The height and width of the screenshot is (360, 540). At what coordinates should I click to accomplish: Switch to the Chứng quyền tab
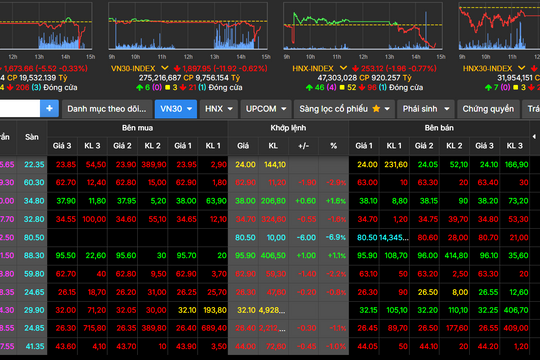488,109
